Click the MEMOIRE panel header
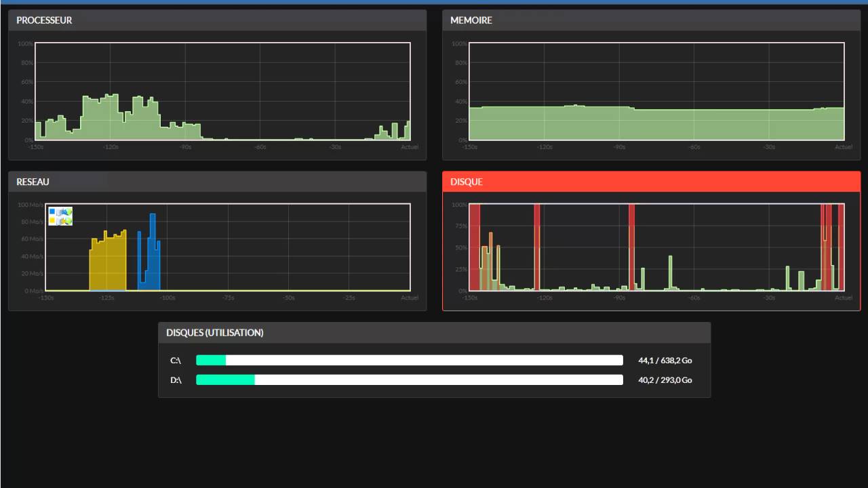The width and height of the screenshot is (868, 488). click(x=651, y=20)
